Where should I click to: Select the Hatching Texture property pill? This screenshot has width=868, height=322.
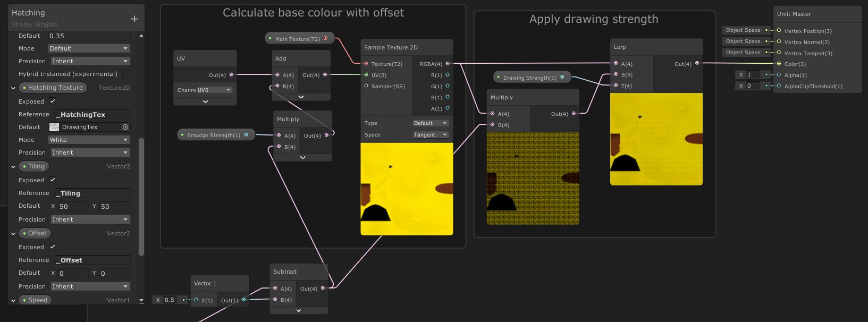click(52, 88)
